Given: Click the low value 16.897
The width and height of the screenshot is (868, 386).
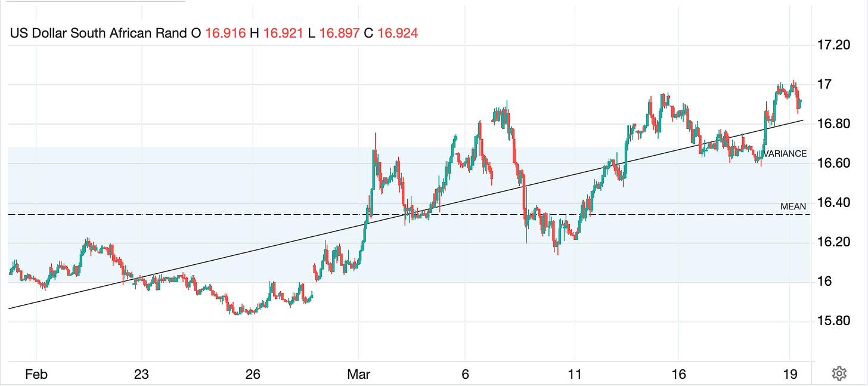Looking at the screenshot, I should pyautogui.click(x=339, y=33).
